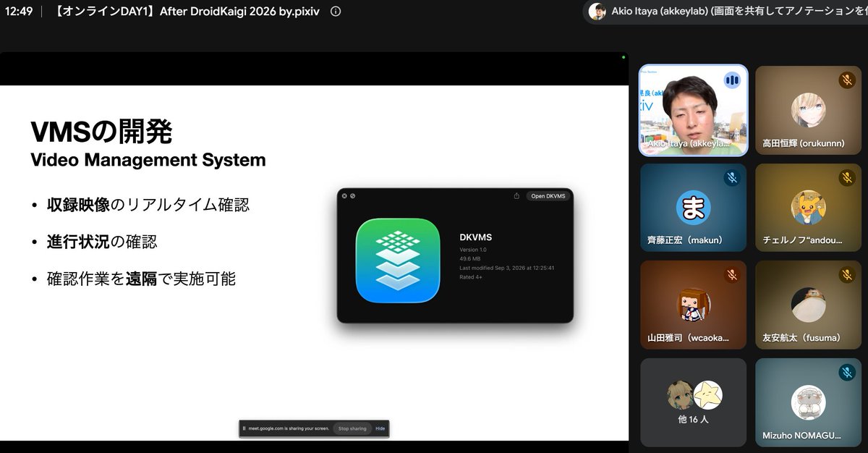Viewport: 868px width, 453px height.
Task: Click the muted mic icon on Mizuho NOMAGU tile
Action: (x=847, y=373)
